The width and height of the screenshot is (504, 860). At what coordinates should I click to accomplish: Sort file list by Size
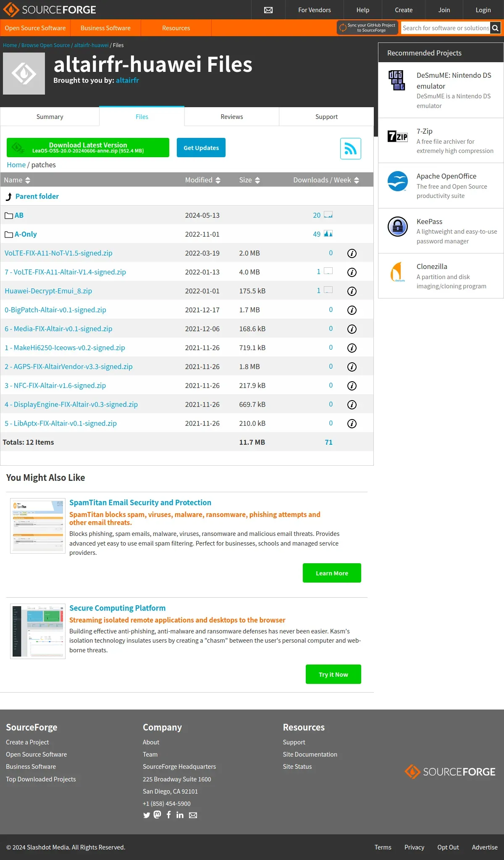pos(249,180)
